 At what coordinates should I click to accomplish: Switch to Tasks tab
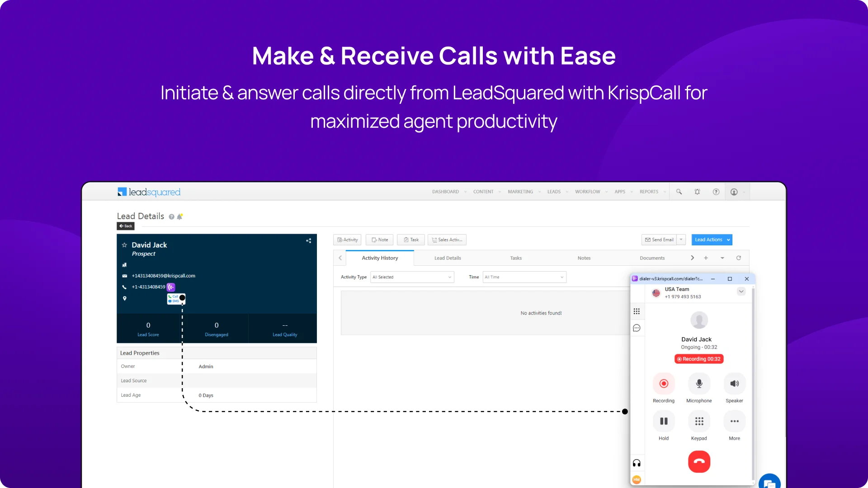pos(516,258)
